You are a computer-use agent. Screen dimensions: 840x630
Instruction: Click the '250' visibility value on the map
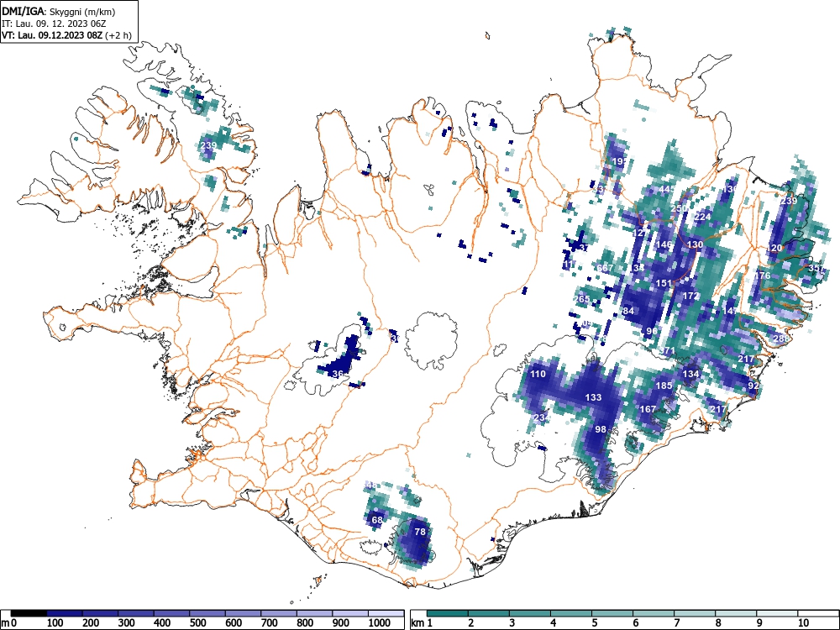(680, 208)
